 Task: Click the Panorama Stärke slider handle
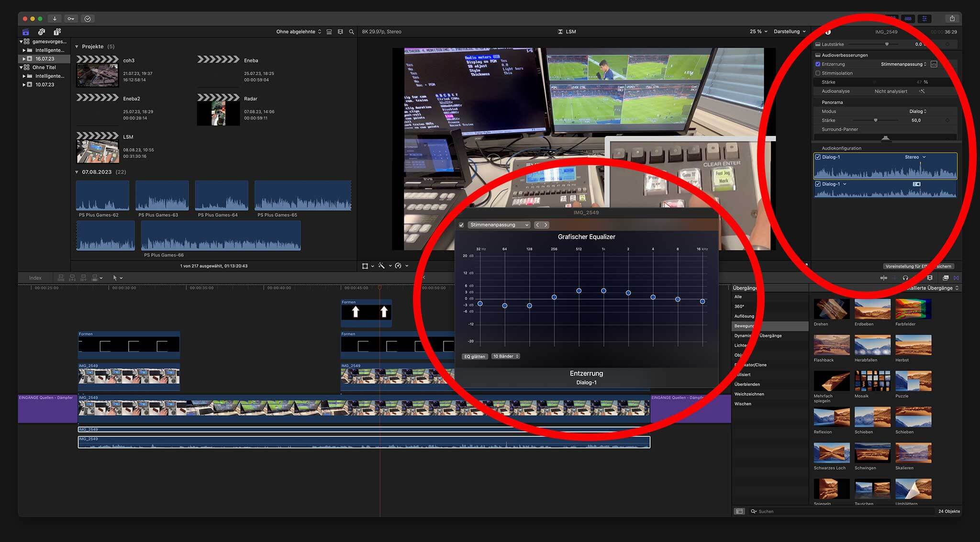pos(876,120)
